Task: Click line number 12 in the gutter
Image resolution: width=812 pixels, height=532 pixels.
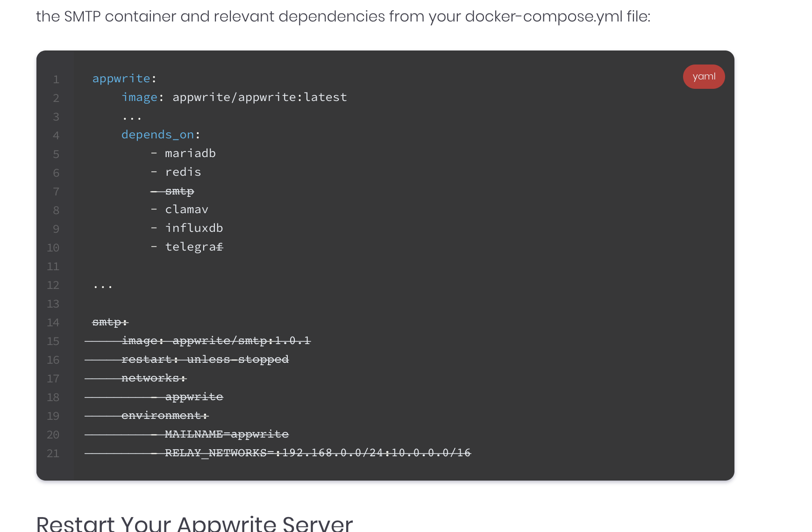Action: (x=53, y=285)
